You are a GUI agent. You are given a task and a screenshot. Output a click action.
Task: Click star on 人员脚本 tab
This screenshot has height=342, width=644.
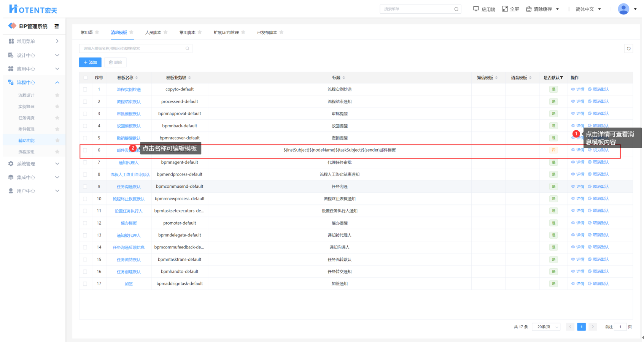click(x=165, y=32)
